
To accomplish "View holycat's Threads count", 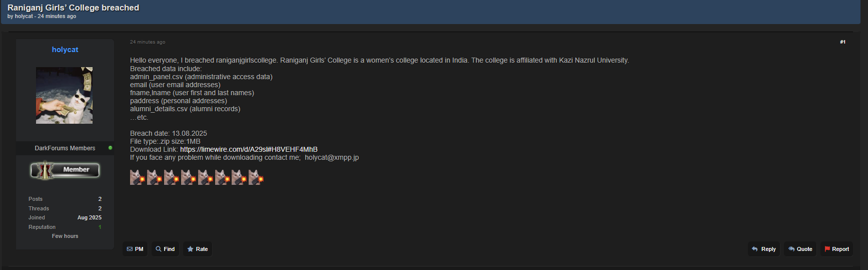I will (100, 208).
